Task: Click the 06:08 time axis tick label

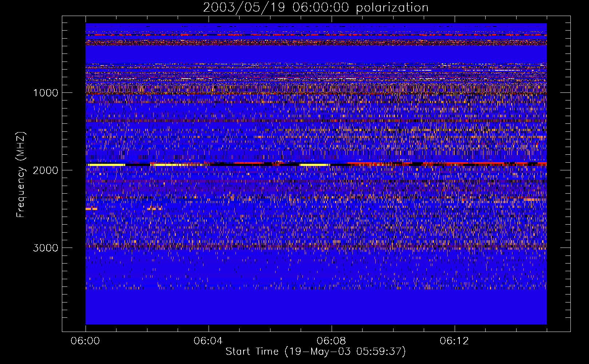Action: (331, 341)
